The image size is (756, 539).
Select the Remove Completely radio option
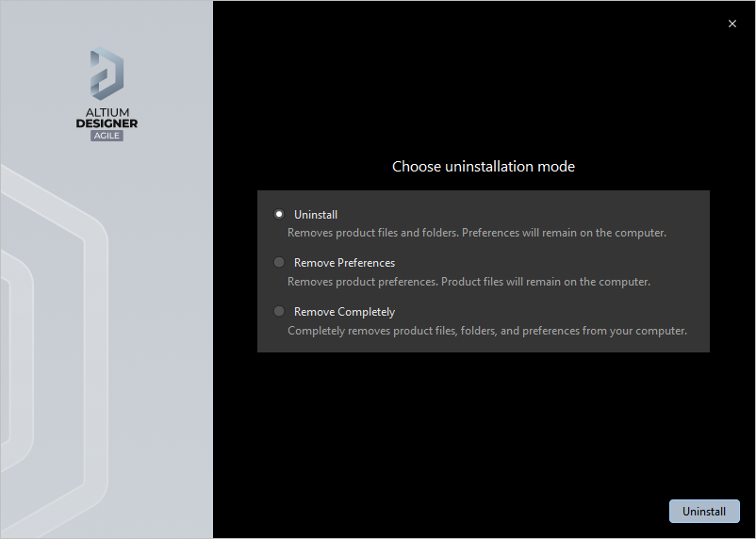(x=279, y=312)
